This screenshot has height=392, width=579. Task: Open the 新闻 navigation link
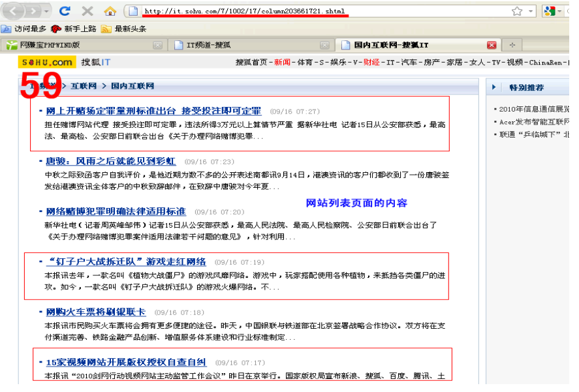[282, 63]
